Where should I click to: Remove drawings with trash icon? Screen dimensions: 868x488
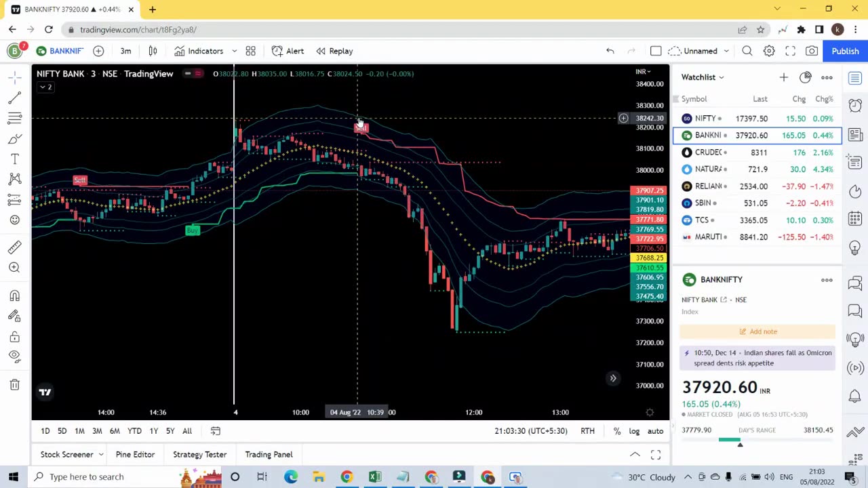click(14, 385)
